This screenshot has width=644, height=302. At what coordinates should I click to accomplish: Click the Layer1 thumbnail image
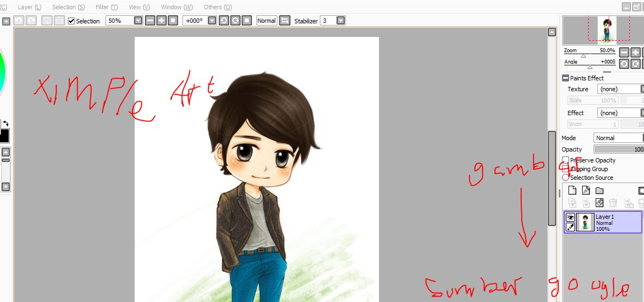(x=585, y=222)
